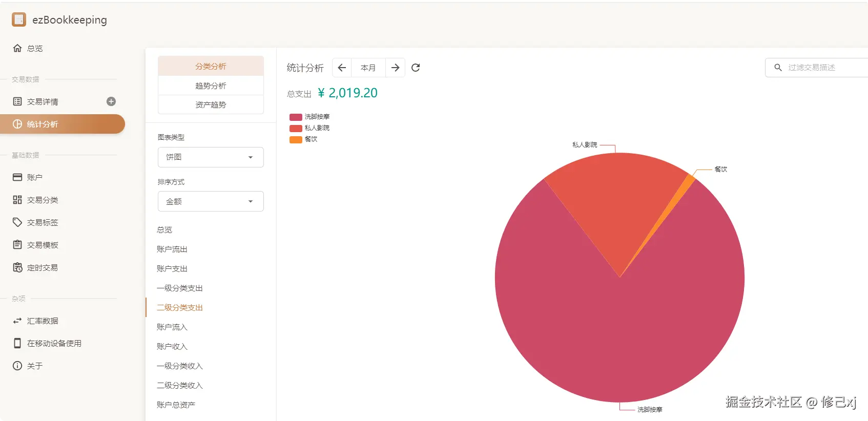Click the 过滤交易描述 search field
This screenshot has width=868, height=421.
pyautogui.click(x=817, y=68)
